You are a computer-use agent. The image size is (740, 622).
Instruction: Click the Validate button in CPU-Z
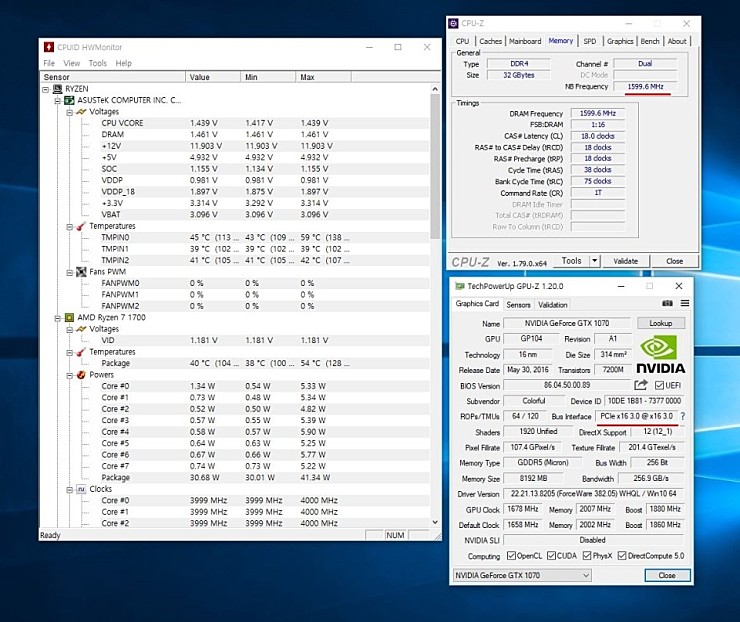(625, 261)
